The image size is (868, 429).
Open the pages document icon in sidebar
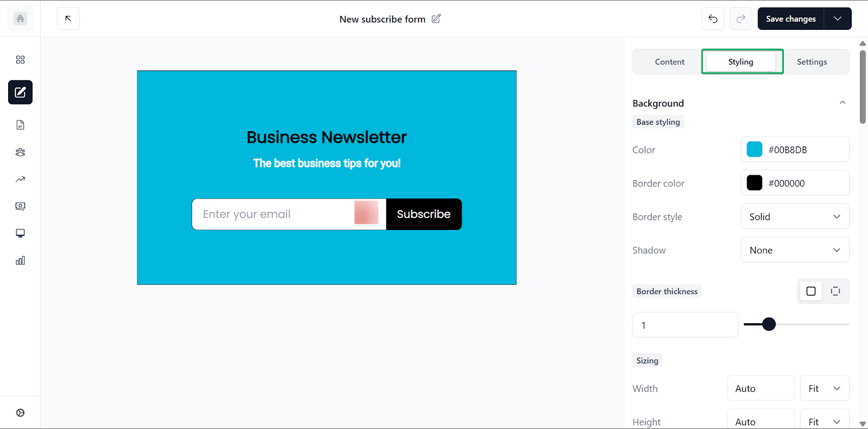click(x=20, y=125)
